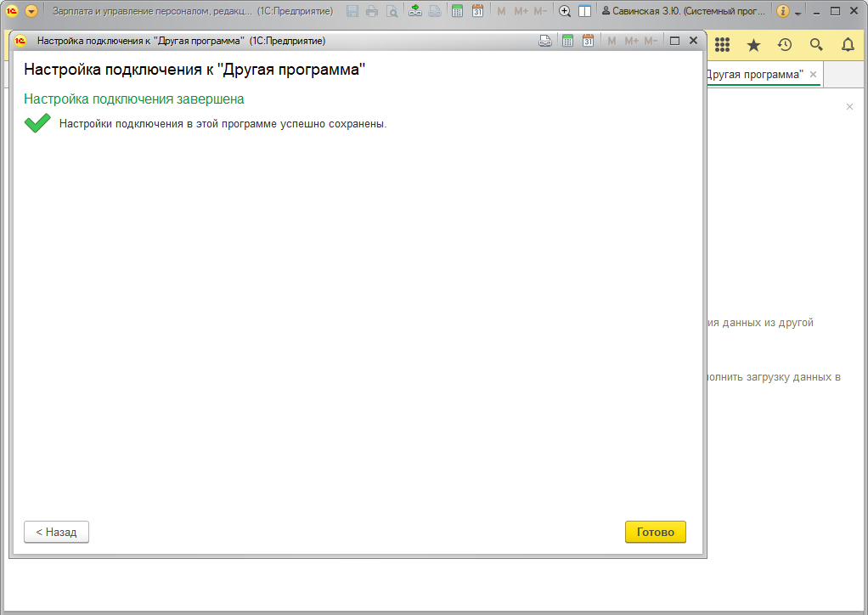Open the calculator in main toolbar
Screen dimensions: 868x615
click(x=458, y=11)
